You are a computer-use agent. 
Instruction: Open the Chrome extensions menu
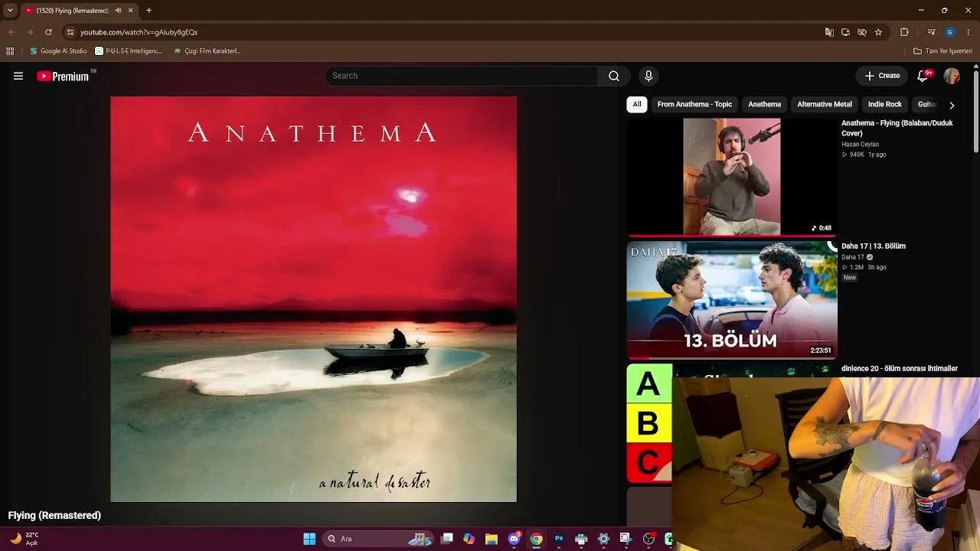[x=904, y=32]
